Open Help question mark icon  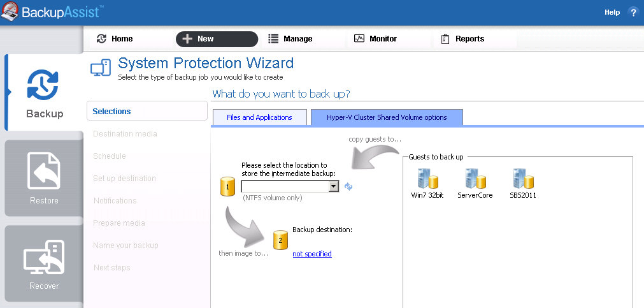click(633, 12)
